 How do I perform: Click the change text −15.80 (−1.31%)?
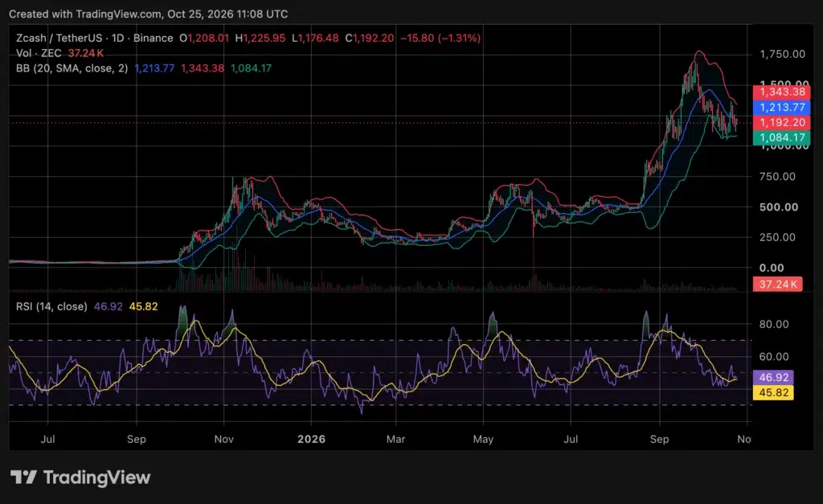440,39
